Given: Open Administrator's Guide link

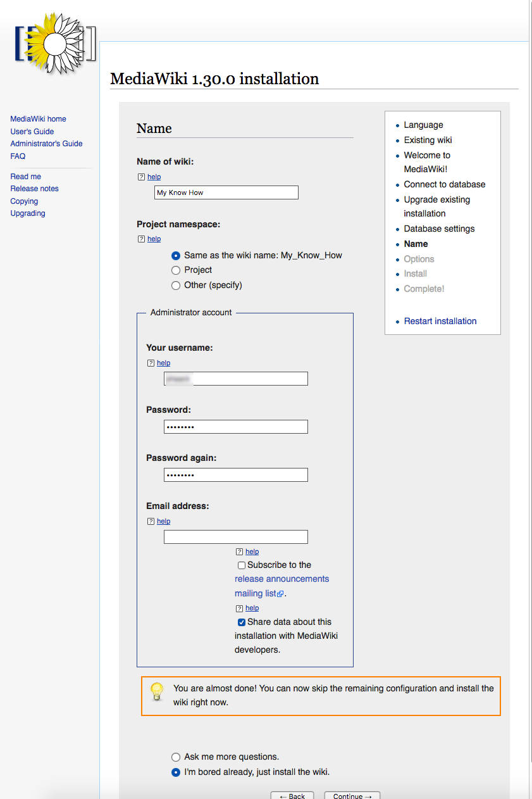Looking at the screenshot, I should [46, 144].
